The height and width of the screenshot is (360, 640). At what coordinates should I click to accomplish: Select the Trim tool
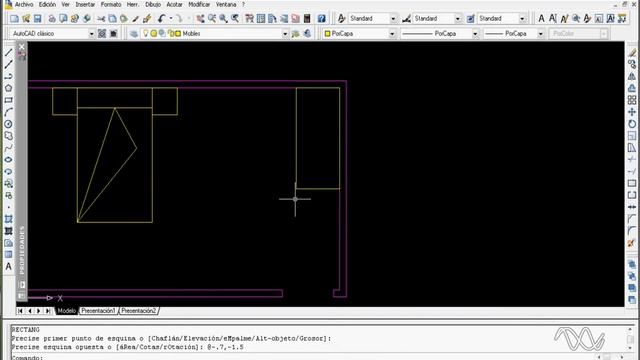pyautogui.click(x=632, y=160)
